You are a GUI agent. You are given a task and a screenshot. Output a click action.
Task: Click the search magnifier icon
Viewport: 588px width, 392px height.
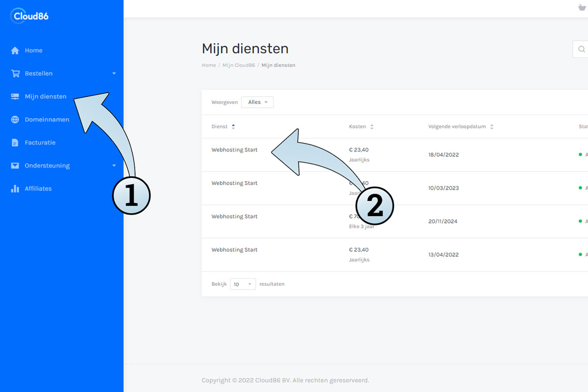(582, 49)
